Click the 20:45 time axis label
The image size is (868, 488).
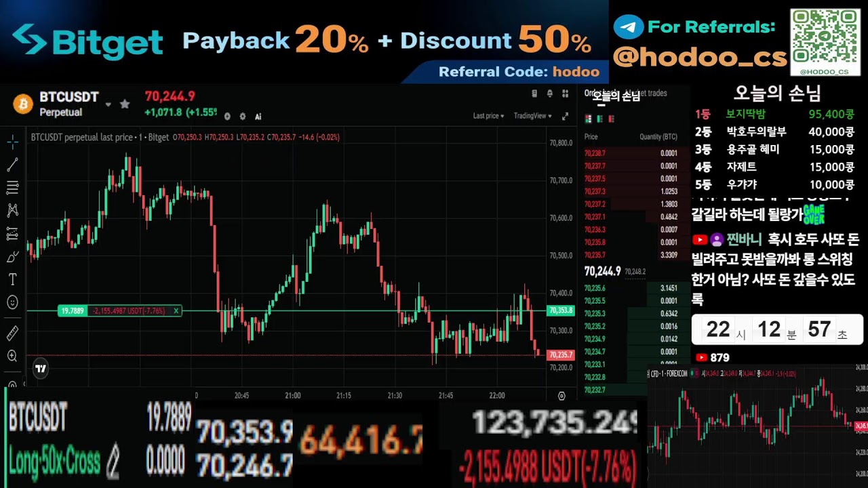click(241, 396)
